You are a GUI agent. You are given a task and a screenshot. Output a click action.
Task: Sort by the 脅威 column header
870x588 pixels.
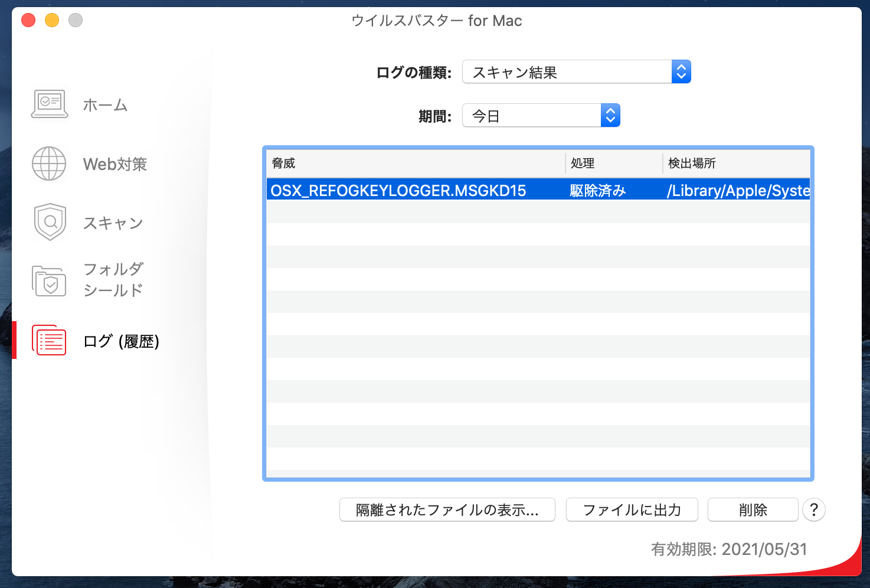click(413, 164)
